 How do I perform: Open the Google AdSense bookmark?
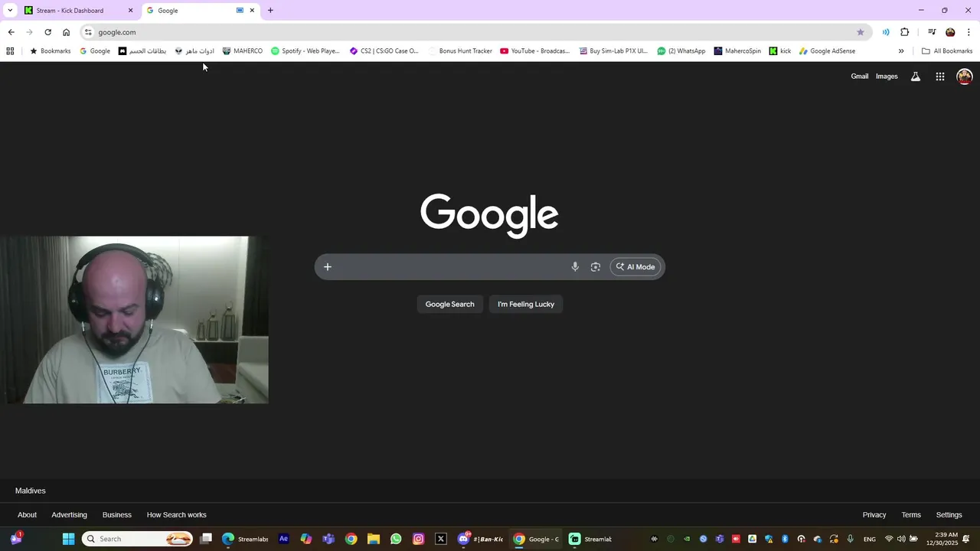[827, 51]
